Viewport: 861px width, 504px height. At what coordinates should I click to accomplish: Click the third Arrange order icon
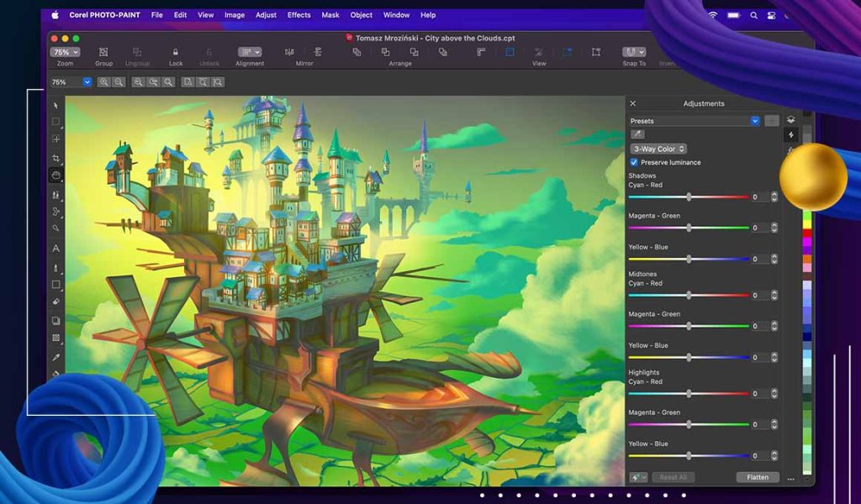[414, 52]
